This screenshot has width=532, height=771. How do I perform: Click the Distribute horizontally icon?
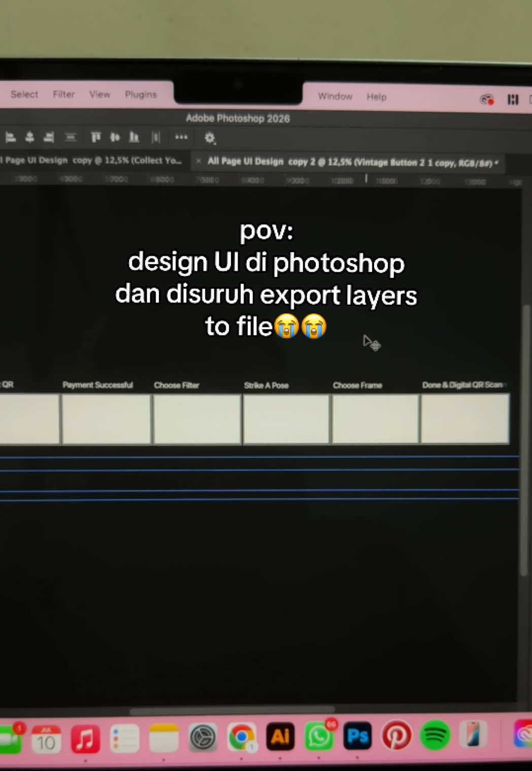(156, 137)
